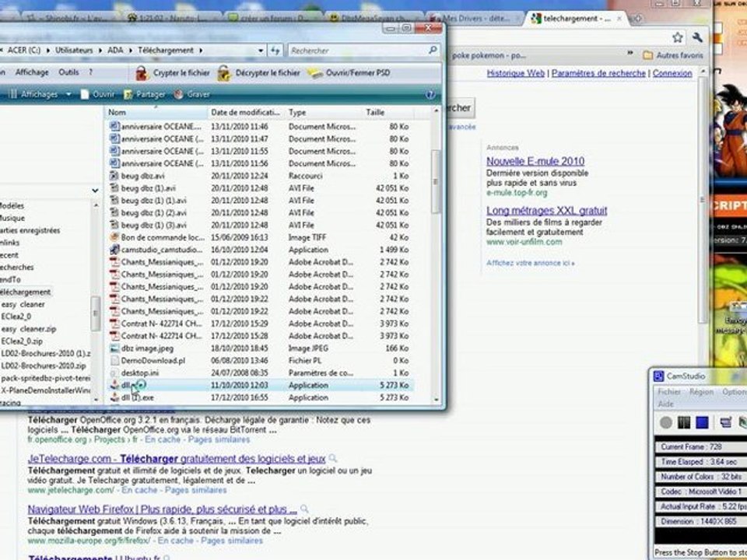Select Musique in folder tree
The image size is (747, 560).
point(12,218)
